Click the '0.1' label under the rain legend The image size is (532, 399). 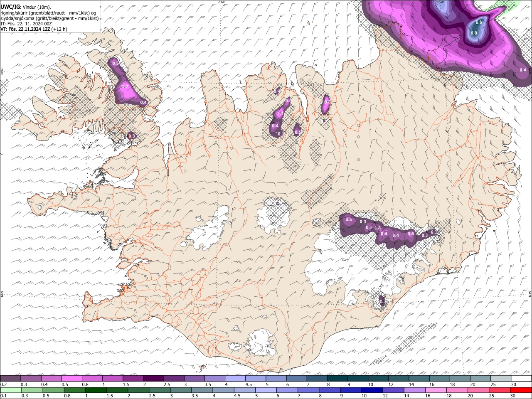click(3, 396)
